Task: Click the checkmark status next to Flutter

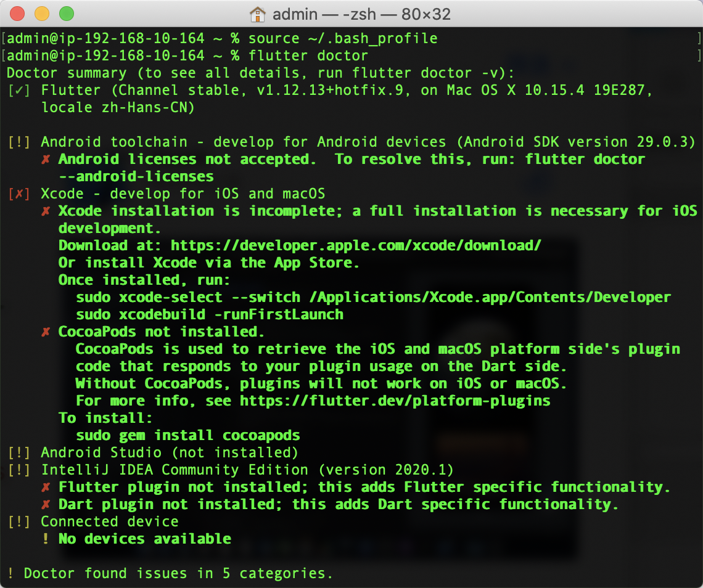Action: 19,91
